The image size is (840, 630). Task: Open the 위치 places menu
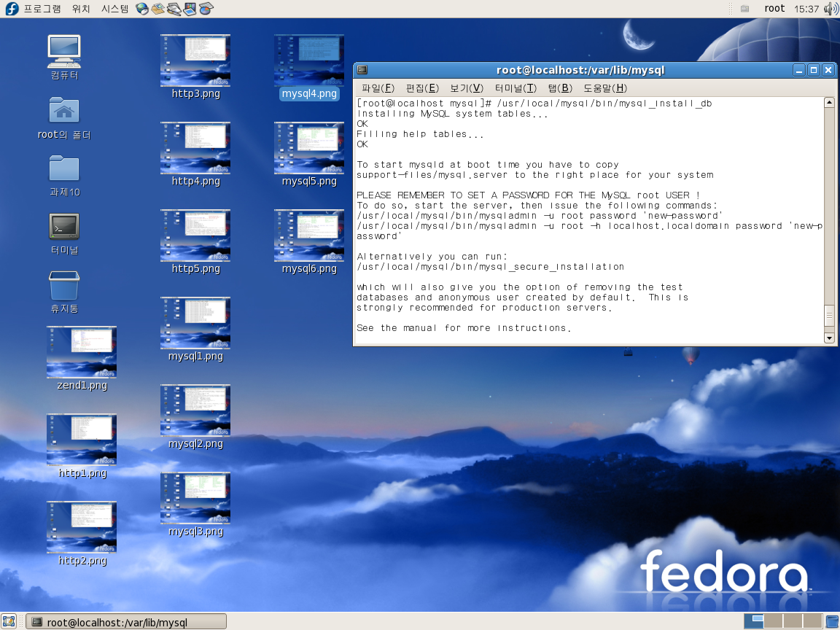81,9
